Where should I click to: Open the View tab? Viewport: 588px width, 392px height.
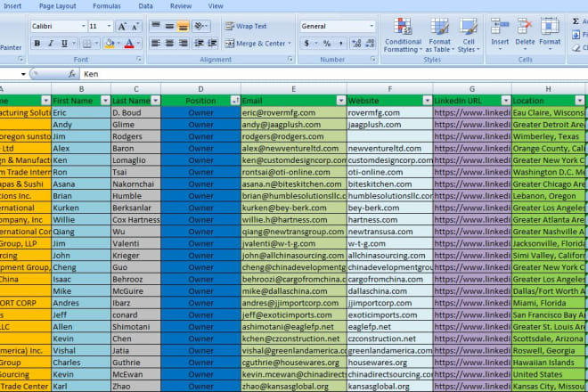coord(216,6)
